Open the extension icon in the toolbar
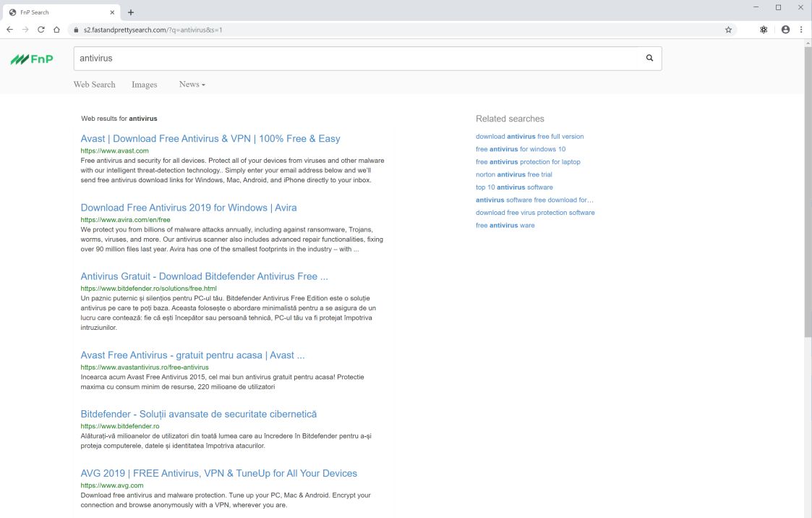 click(764, 30)
